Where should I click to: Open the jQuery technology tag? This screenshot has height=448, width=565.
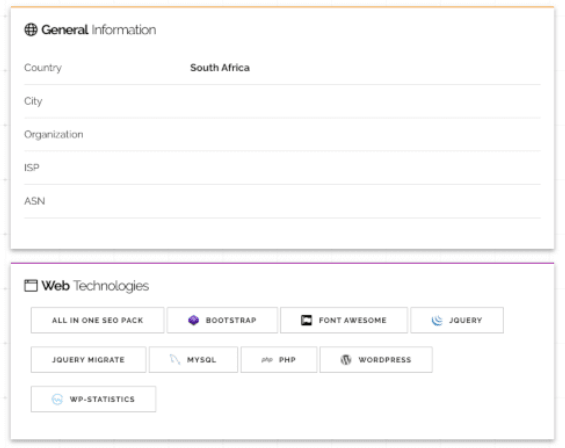(457, 320)
